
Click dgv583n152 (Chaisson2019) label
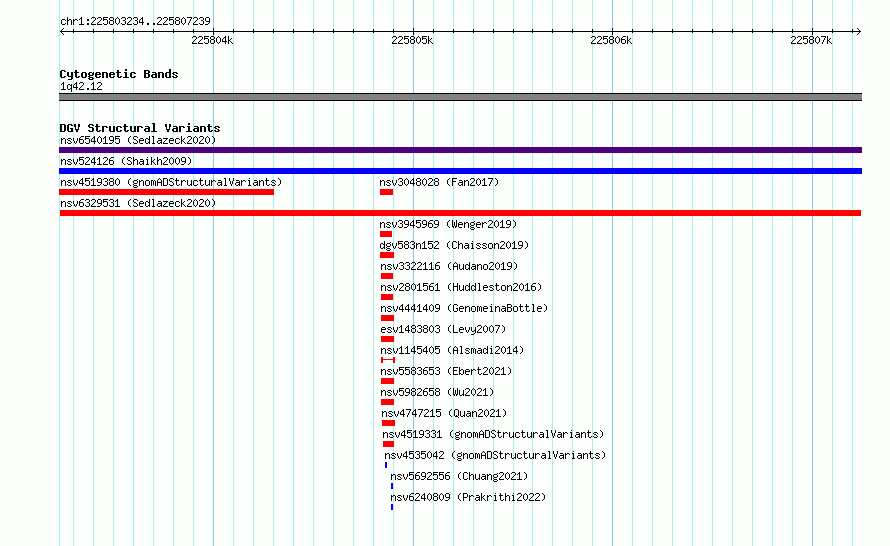pyautogui.click(x=454, y=245)
